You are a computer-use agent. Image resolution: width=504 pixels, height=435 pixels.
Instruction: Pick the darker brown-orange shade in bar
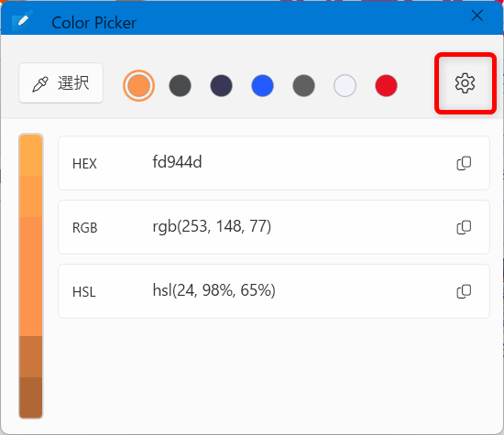coord(31,356)
